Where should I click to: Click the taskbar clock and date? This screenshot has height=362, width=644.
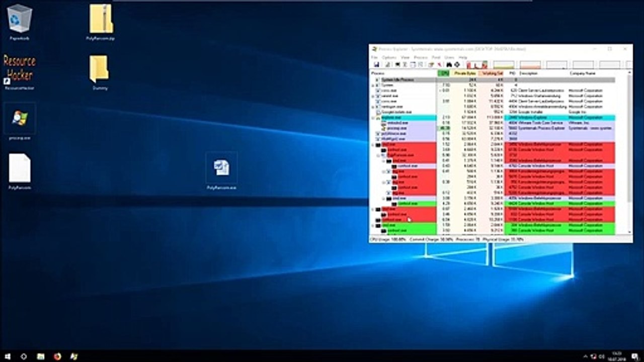(616, 356)
